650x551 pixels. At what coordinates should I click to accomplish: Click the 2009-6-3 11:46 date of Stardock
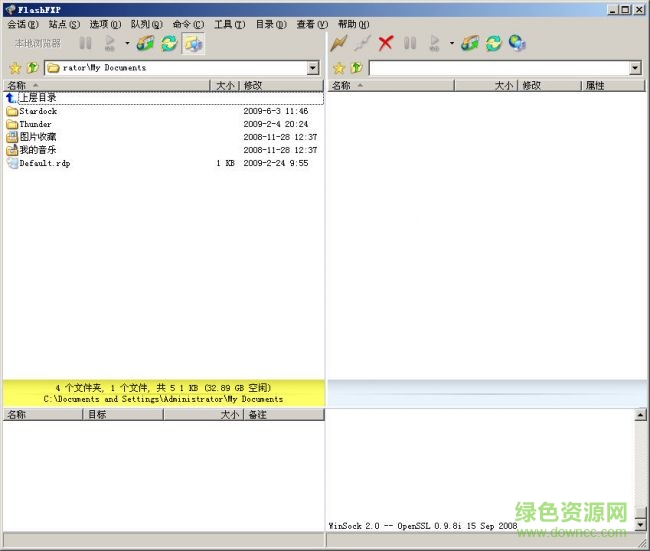tap(276, 111)
